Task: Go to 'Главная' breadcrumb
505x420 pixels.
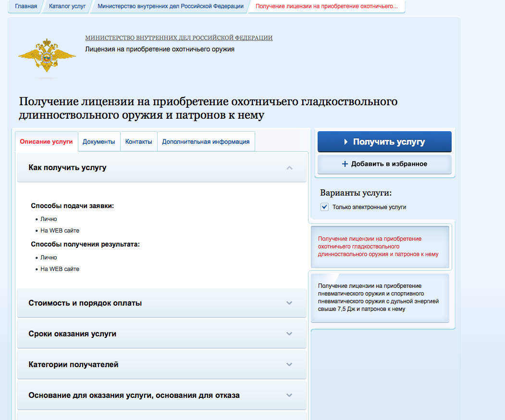Action: 25,7
